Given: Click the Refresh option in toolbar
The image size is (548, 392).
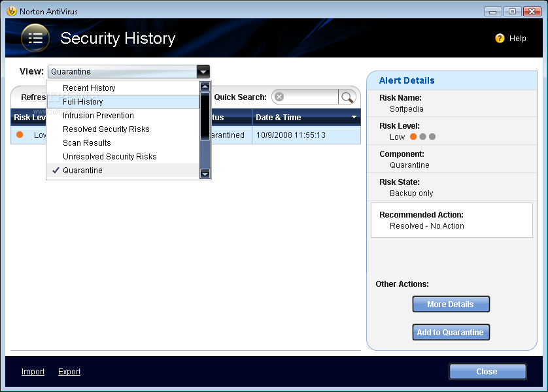Looking at the screenshot, I should [x=33, y=97].
